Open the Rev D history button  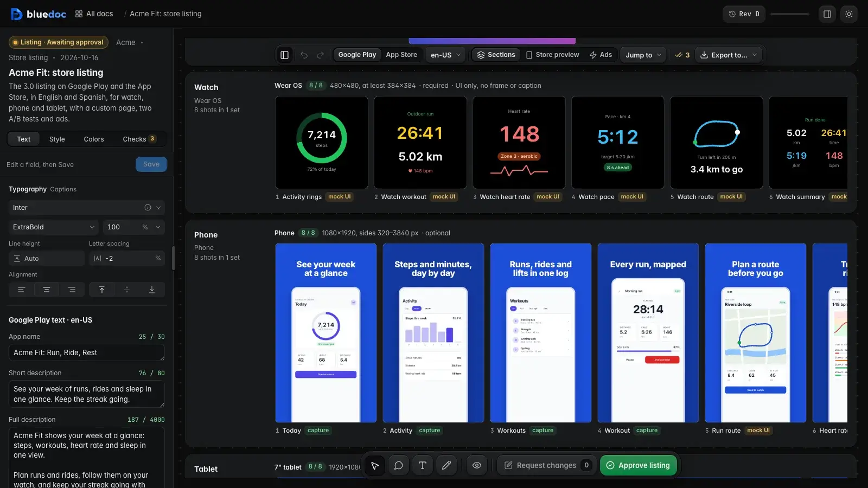point(744,14)
